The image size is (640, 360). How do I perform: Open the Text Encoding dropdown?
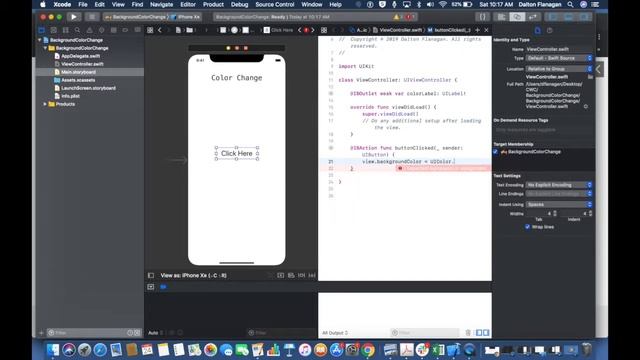(x=559, y=185)
